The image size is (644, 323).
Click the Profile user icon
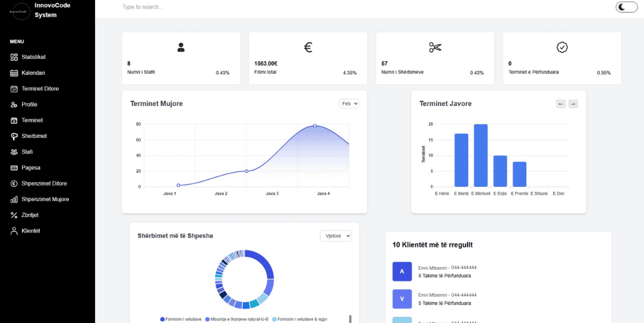pos(14,105)
